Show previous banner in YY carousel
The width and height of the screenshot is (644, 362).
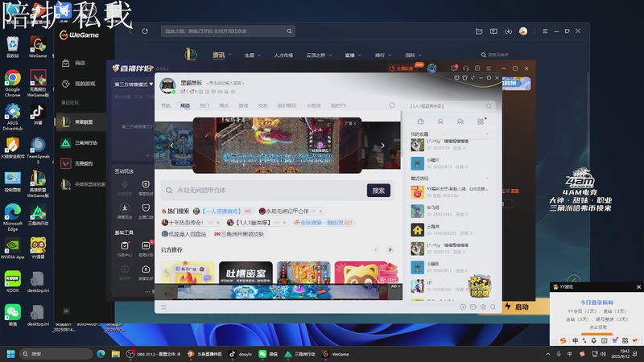pos(172,146)
